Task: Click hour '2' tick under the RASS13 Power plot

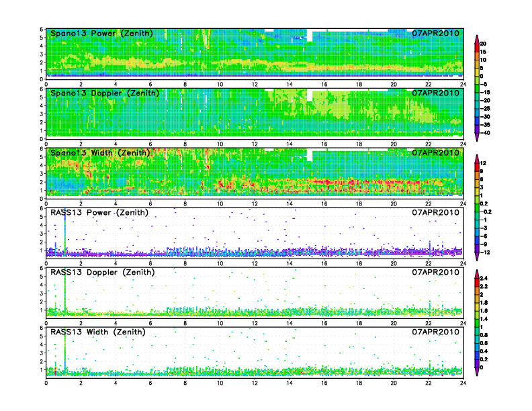Action: [x=81, y=263]
